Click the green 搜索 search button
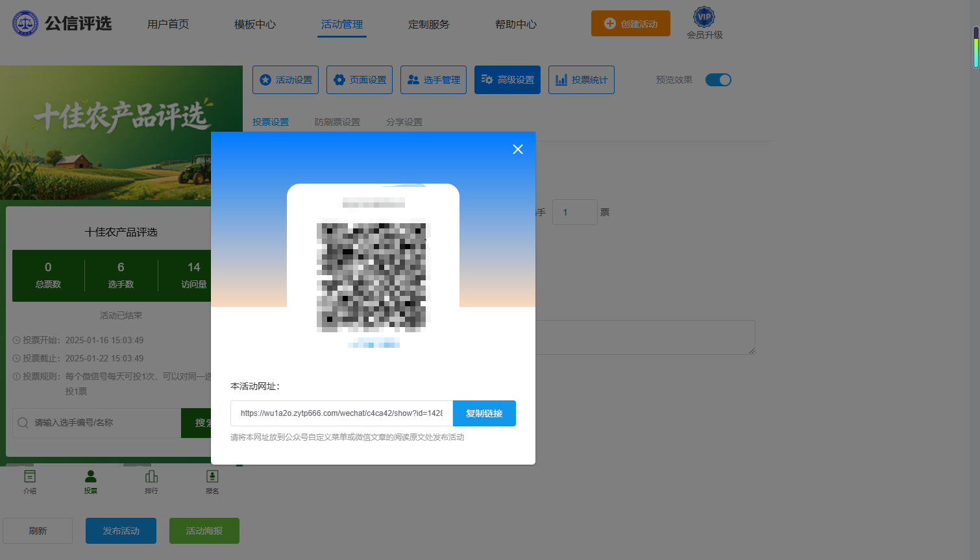980x560 pixels. coord(196,422)
